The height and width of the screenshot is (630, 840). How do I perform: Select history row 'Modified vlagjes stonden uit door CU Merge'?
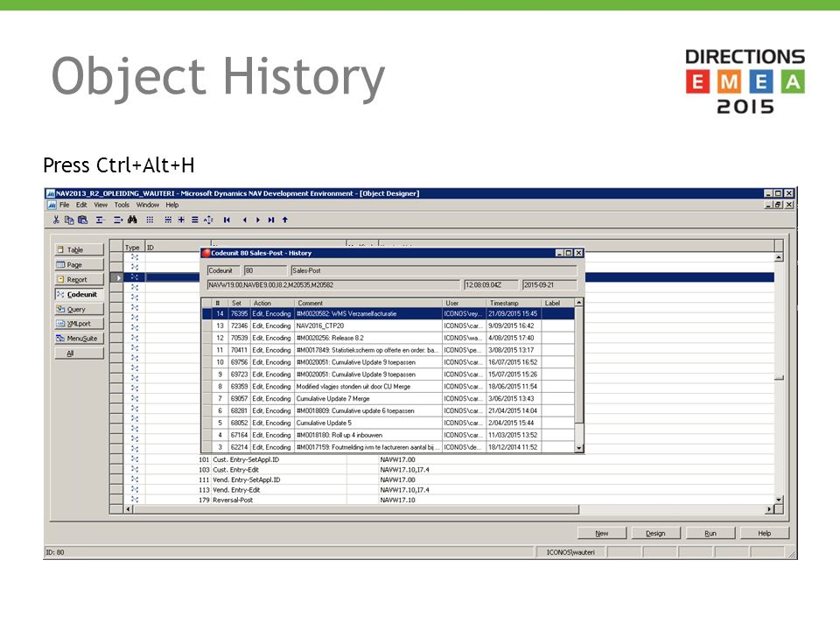click(x=388, y=386)
